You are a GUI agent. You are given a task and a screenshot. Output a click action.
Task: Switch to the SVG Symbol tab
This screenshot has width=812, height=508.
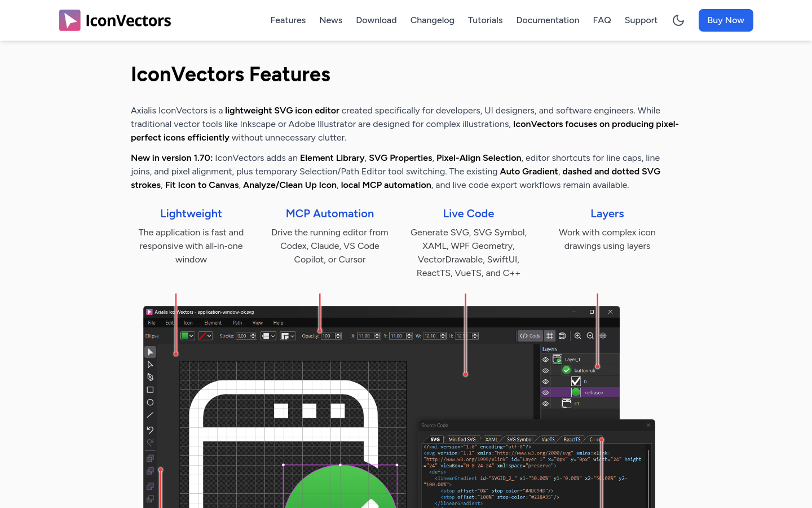[519, 439]
